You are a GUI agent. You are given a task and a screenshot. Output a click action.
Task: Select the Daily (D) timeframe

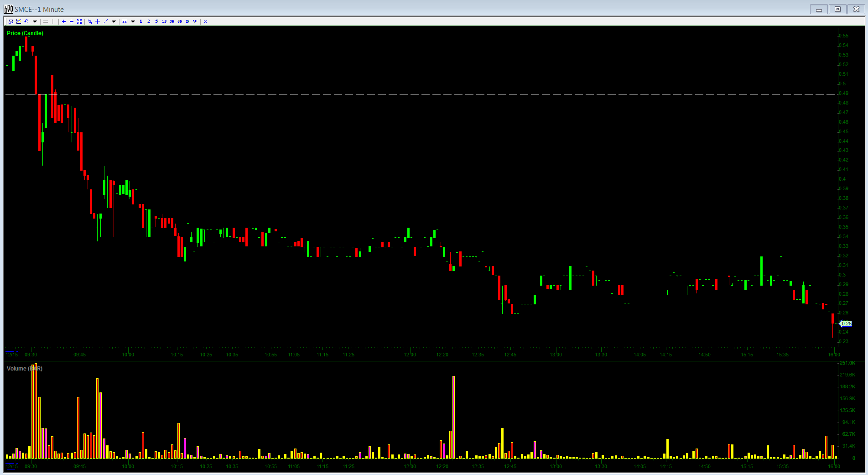tap(187, 21)
